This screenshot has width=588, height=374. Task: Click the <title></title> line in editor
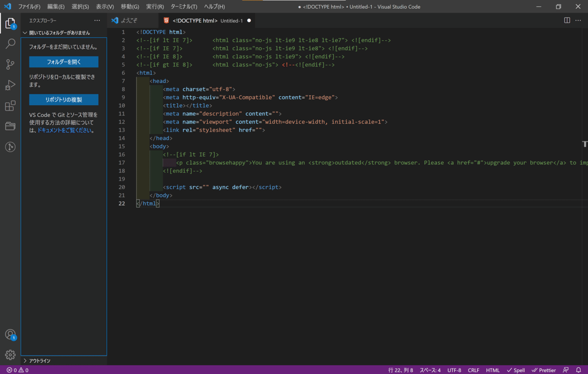188,105
